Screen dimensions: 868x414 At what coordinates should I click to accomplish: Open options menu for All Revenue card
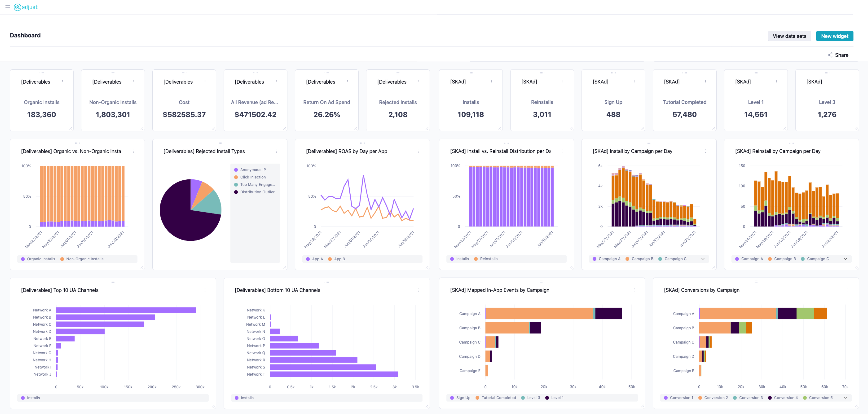coord(276,82)
